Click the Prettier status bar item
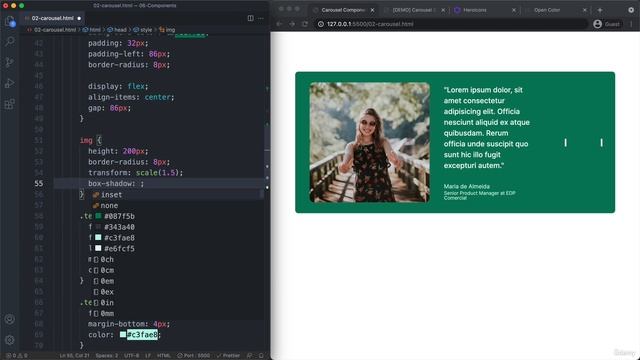 point(229,356)
